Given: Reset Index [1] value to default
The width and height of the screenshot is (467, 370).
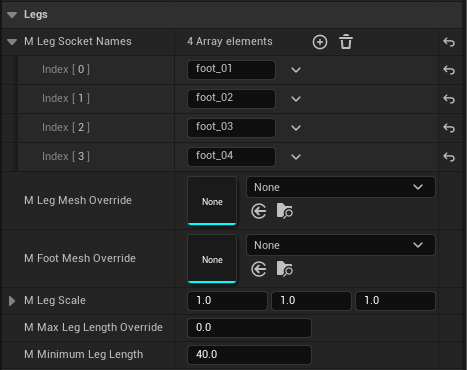Looking at the screenshot, I should pos(449,99).
